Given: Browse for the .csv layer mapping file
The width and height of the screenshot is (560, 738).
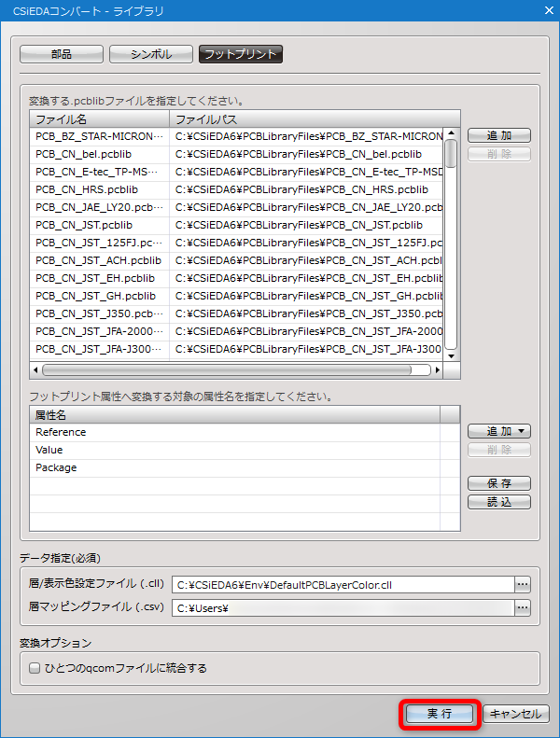Looking at the screenshot, I should pos(523,607).
